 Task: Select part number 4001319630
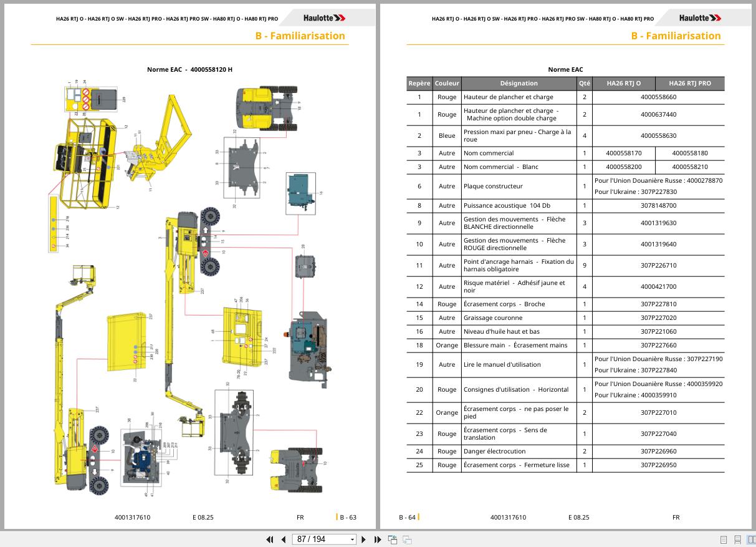pyautogui.click(x=658, y=223)
